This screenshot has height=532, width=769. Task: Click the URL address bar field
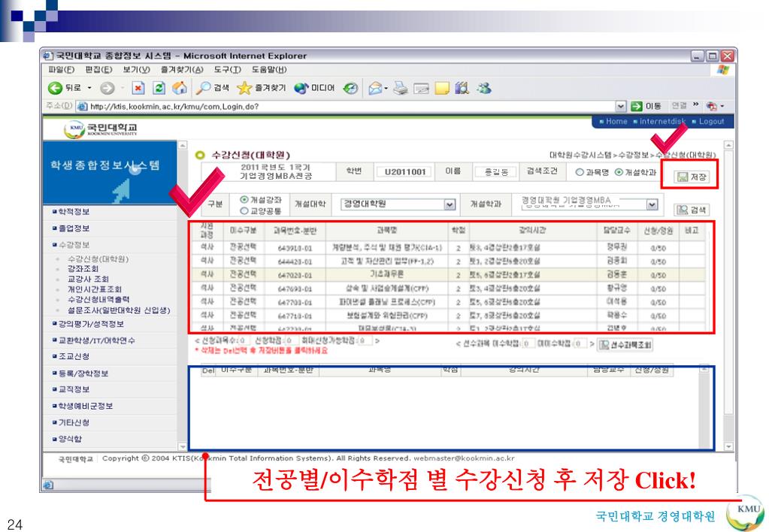[x=346, y=106]
